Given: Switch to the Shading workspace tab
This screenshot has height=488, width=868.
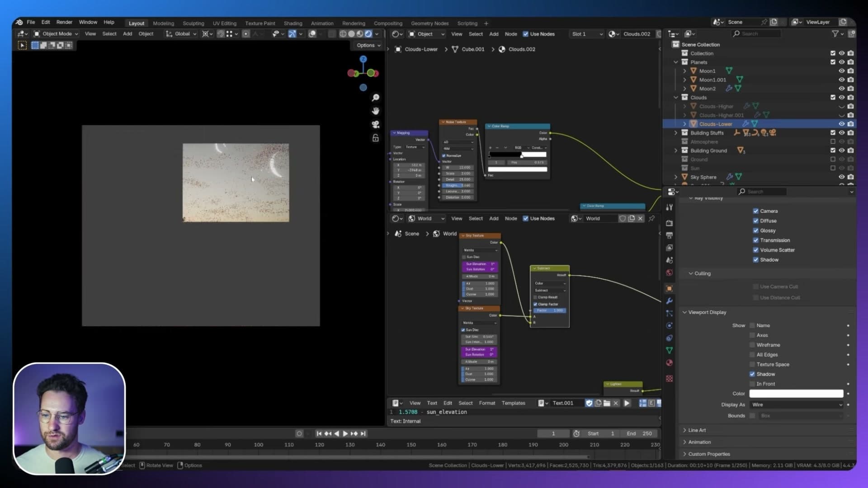Looking at the screenshot, I should coord(292,23).
